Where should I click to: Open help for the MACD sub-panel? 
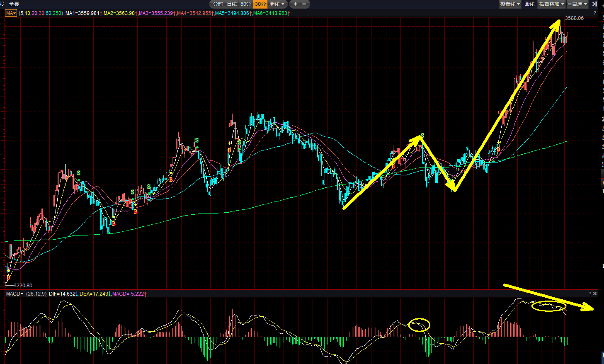[589, 294]
